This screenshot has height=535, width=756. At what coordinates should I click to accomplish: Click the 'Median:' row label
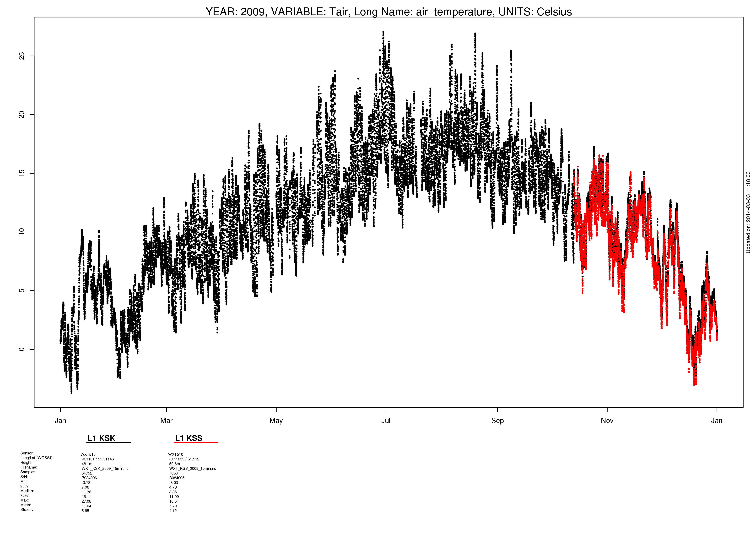click(27, 491)
